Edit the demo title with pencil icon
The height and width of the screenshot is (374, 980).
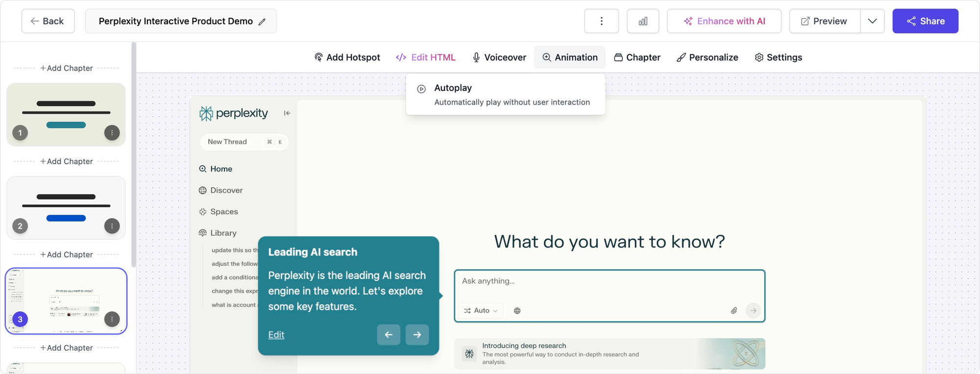(262, 22)
